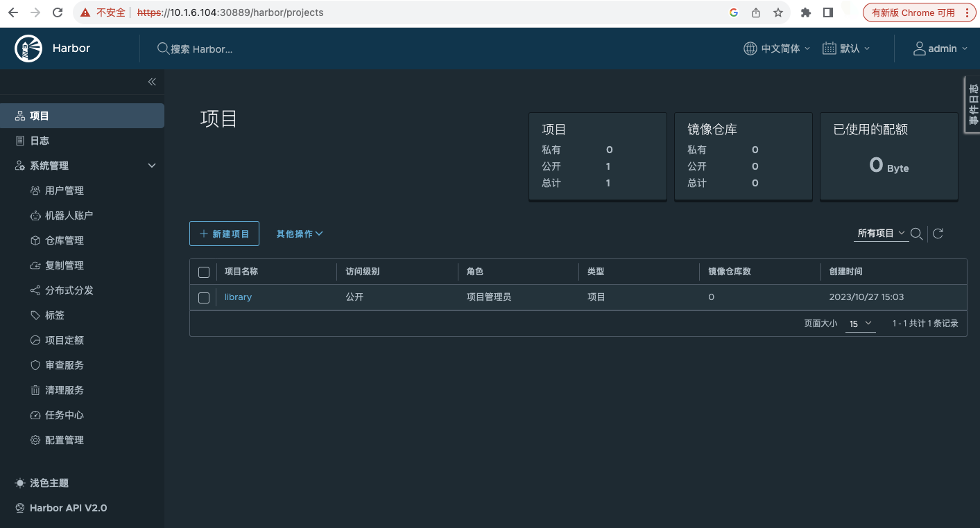
Task: Click the Harbor search input field
Action: (201, 49)
